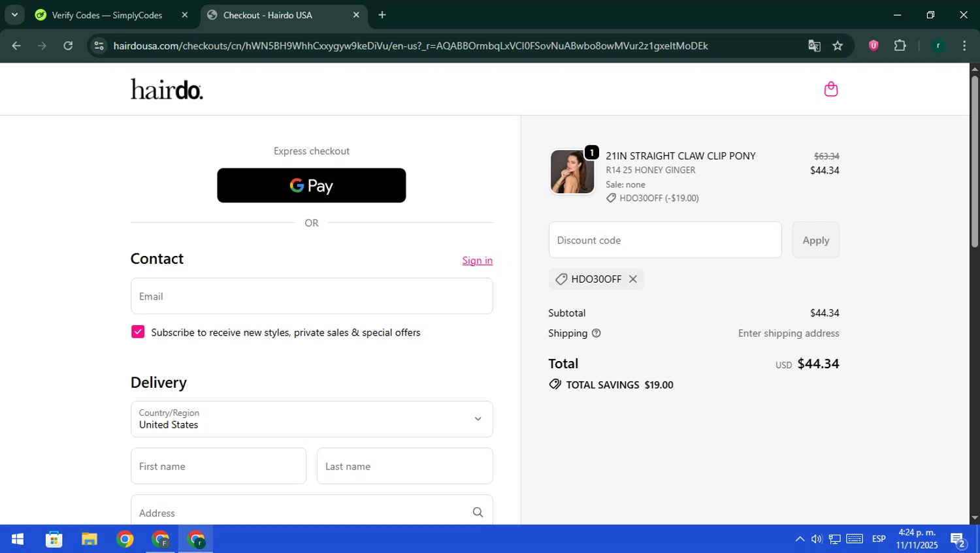This screenshot has height=553, width=980.
Task: Open the Chrome profile avatar
Action: click(x=938, y=46)
